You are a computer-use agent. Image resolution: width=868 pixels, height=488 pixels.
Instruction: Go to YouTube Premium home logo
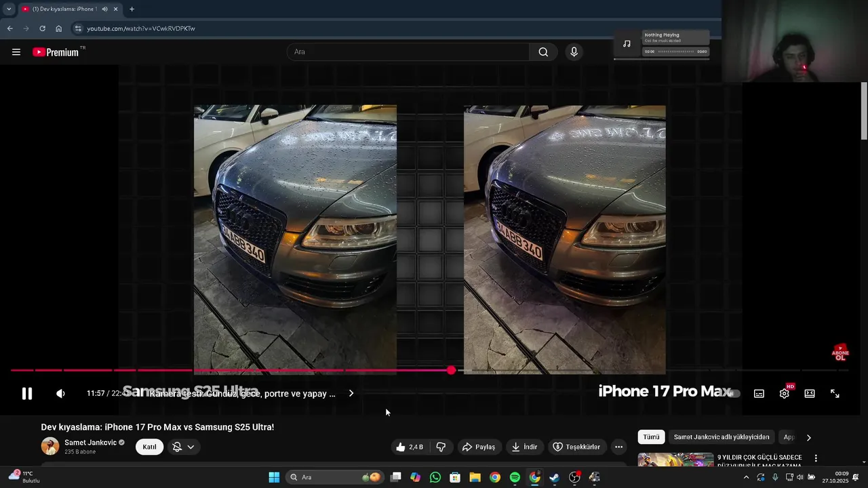coord(56,52)
